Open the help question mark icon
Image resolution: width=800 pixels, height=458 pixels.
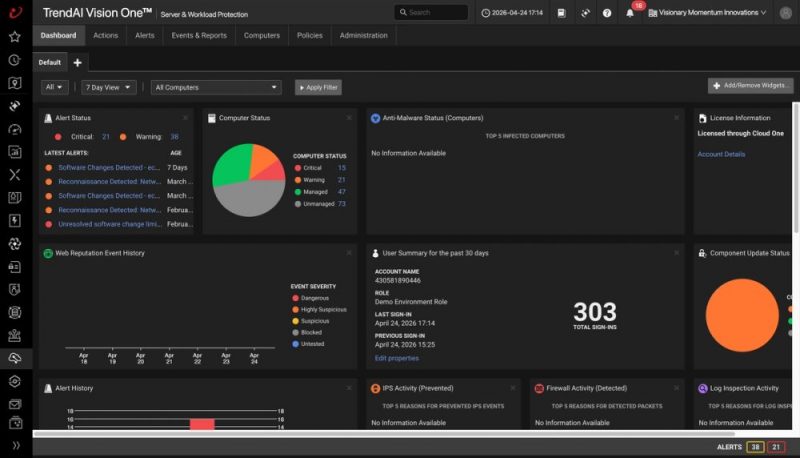pos(607,13)
